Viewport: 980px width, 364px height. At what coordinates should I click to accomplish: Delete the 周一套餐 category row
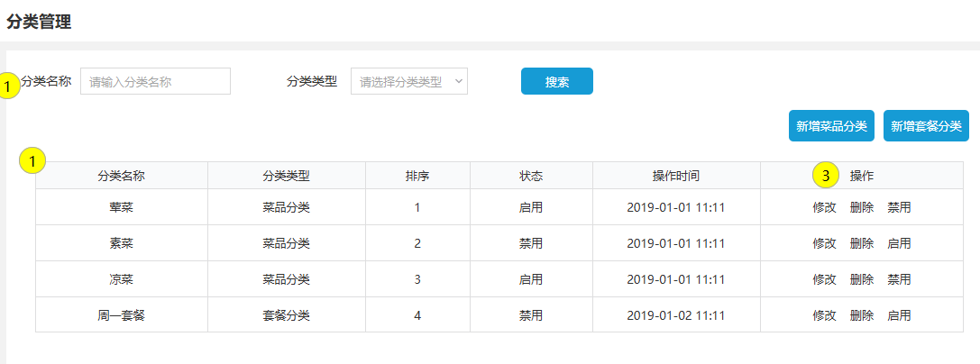pos(862,315)
